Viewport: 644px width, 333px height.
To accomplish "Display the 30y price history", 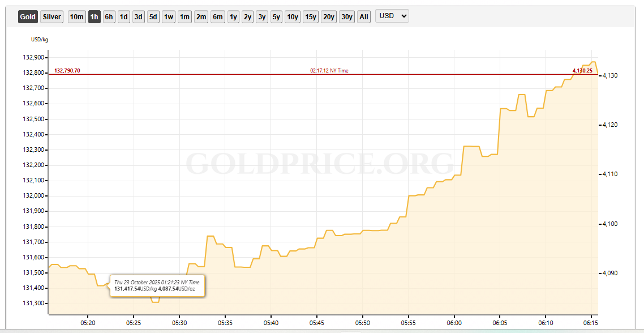I will [x=346, y=17].
